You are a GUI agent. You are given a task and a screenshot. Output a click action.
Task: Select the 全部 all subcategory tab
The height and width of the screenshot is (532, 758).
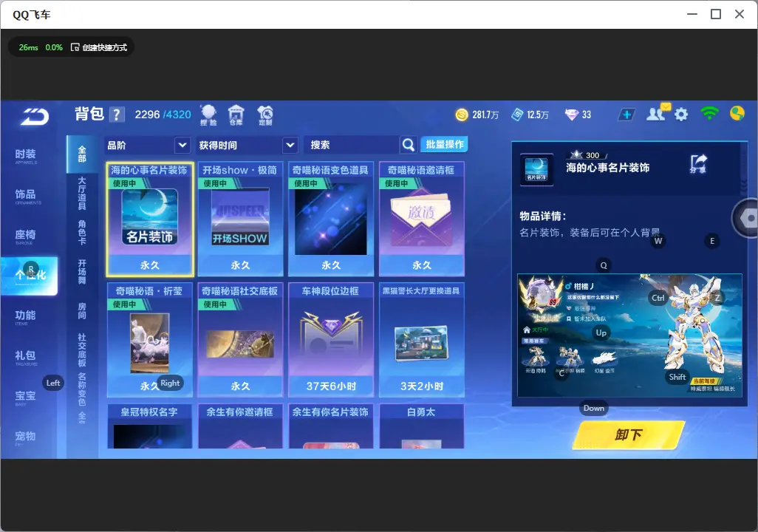[x=82, y=154]
